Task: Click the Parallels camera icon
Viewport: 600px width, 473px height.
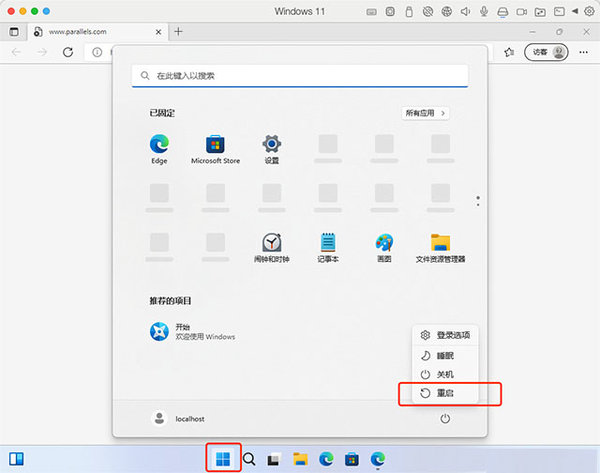Action: [x=522, y=12]
